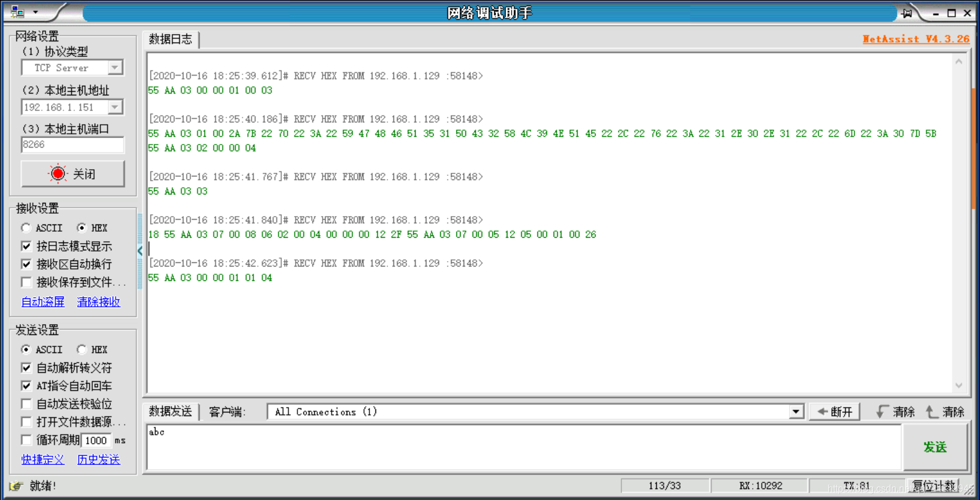Open the NetAssist V4.3.26 link
Screen dimensions: 980x500
(x=916, y=39)
